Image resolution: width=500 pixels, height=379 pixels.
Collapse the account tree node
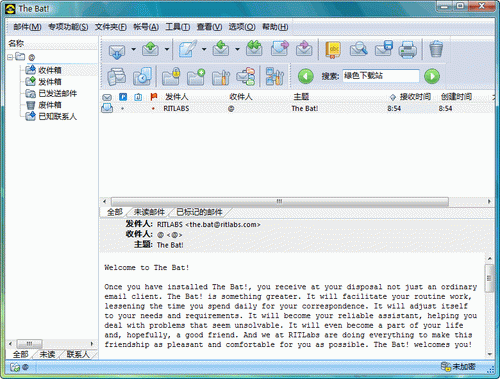coord(10,57)
